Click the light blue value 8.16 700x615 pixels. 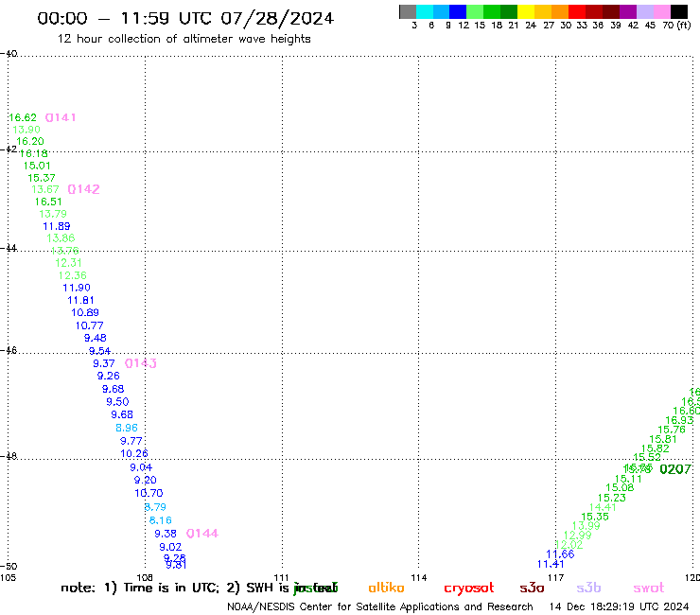pos(161,520)
